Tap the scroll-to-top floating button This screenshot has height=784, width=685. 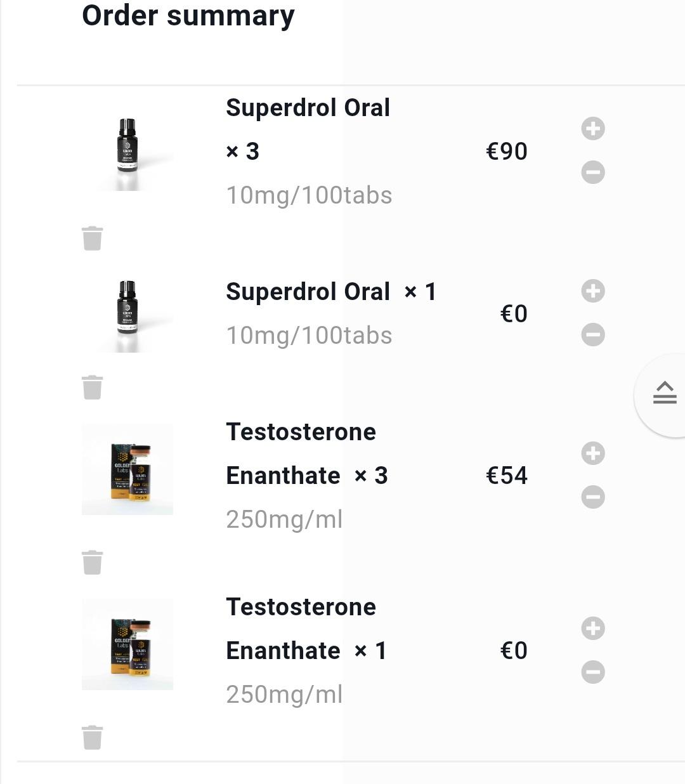(664, 395)
